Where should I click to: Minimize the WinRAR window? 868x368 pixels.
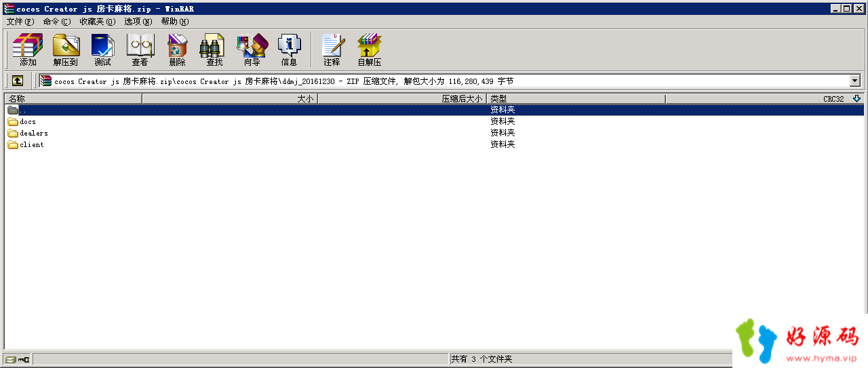click(x=835, y=9)
